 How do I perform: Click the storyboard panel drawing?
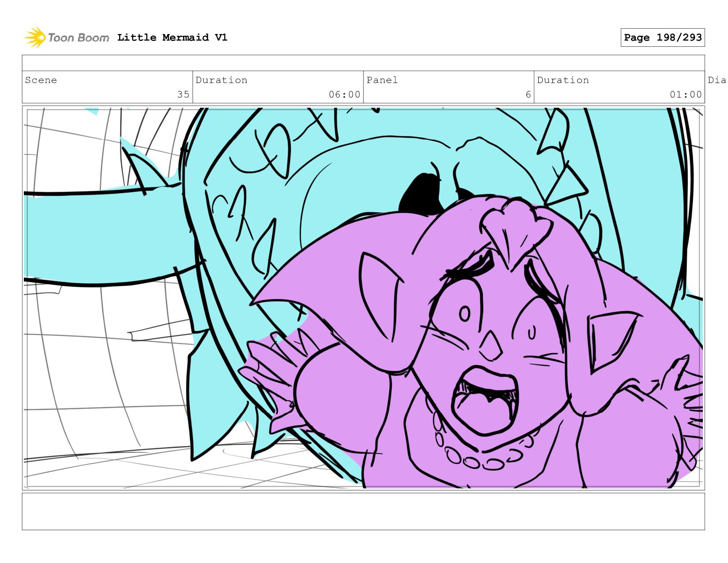click(363, 298)
